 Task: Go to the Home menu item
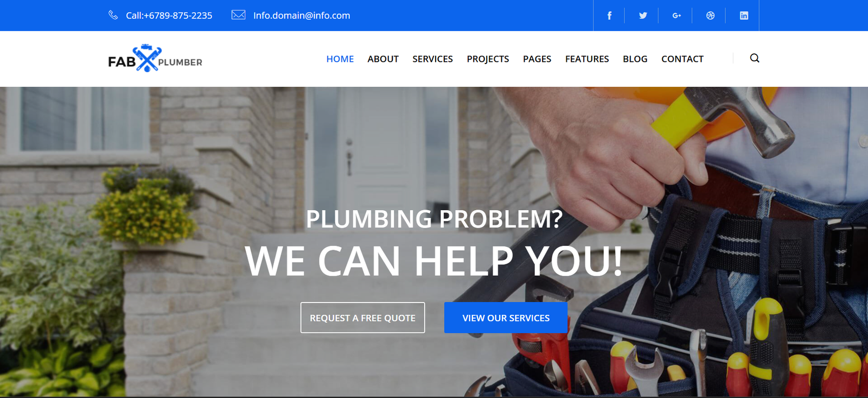pyautogui.click(x=340, y=59)
